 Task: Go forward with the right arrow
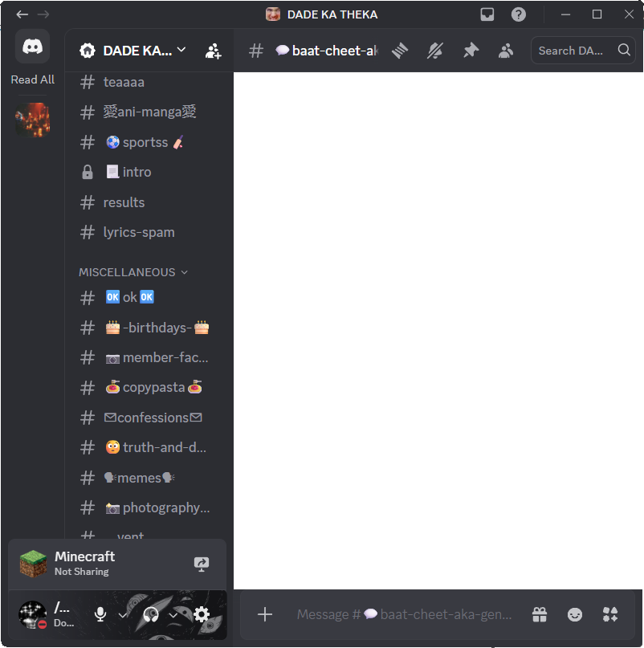click(43, 14)
